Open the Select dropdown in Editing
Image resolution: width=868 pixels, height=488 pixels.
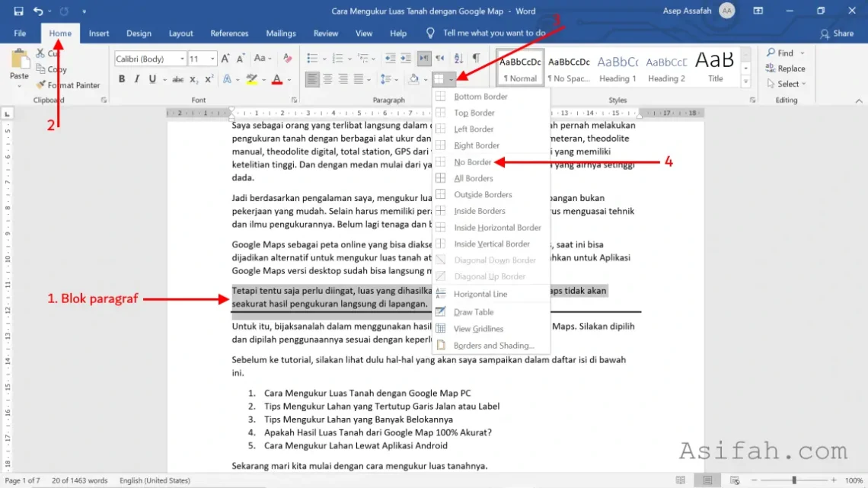tap(787, 84)
